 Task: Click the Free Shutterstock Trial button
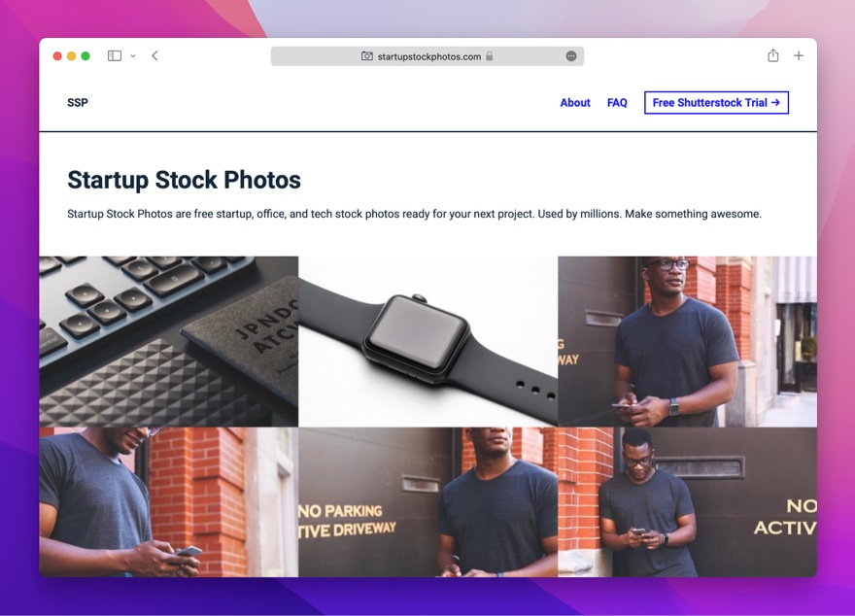pyautogui.click(x=716, y=102)
